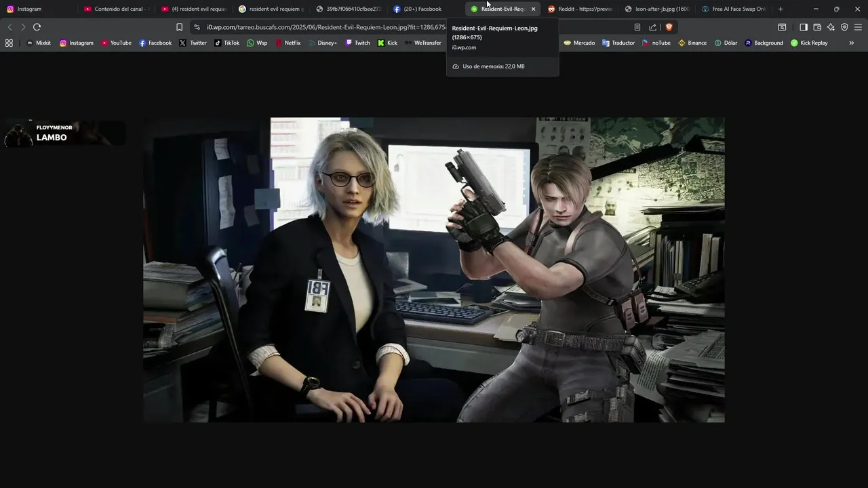Open the noTube bookmark
Viewport: 868px width, 488px height.
tap(656, 43)
